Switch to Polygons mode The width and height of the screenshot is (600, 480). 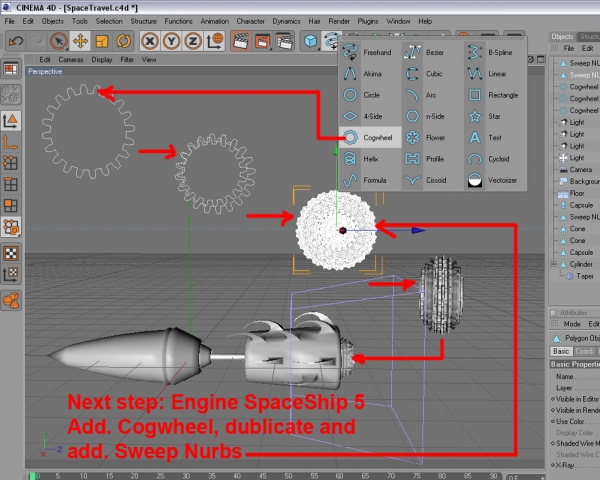(x=11, y=206)
